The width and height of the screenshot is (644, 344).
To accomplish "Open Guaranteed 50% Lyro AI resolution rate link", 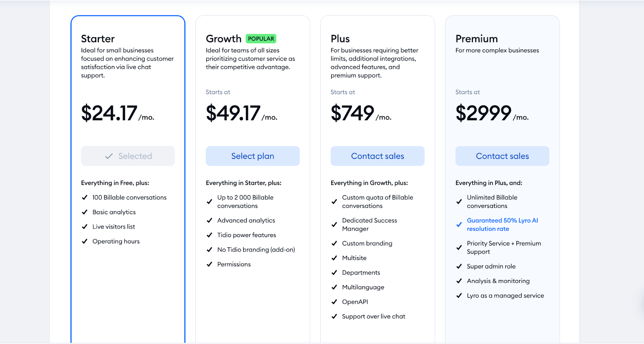I will coord(502,225).
